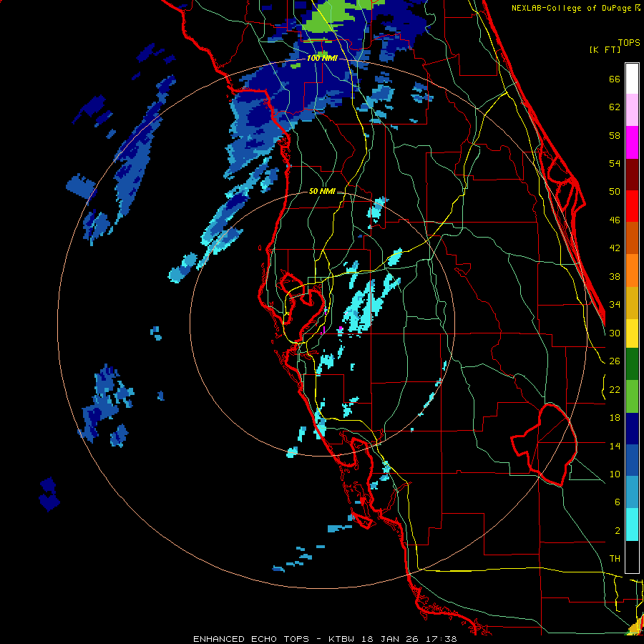The image size is (644, 644).
Task: Click the "54" legend value
Action: [615, 163]
